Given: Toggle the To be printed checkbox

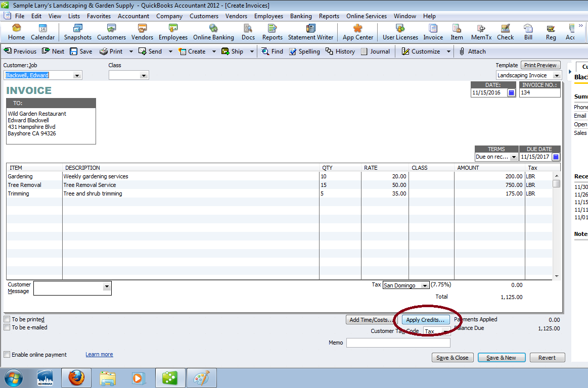Looking at the screenshot, I should 7,319.
